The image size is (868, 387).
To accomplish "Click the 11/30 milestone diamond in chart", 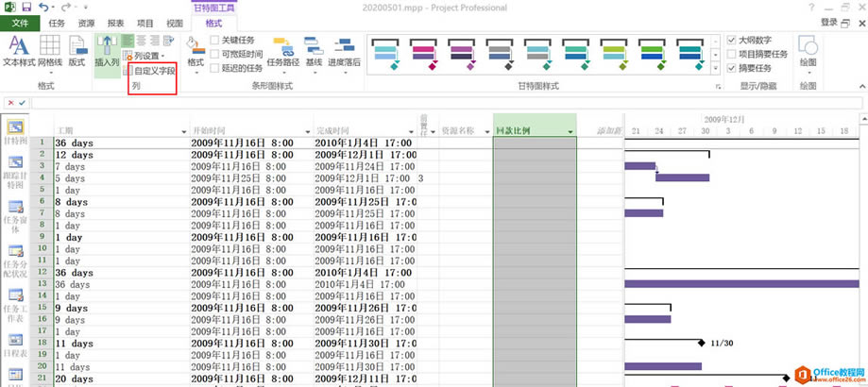I will coord(702,344).
